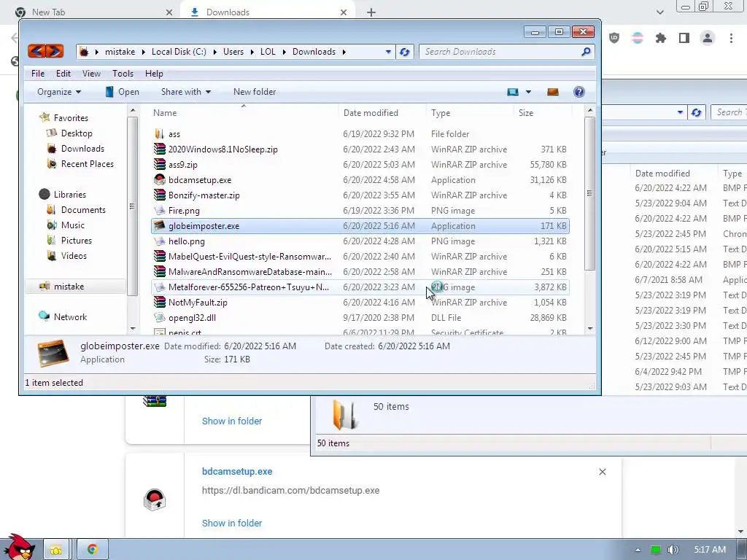The height and width of the screenshot is (560, 747).
Task: Select the globeimposter.exe file icon
Action: click(160, 226)
